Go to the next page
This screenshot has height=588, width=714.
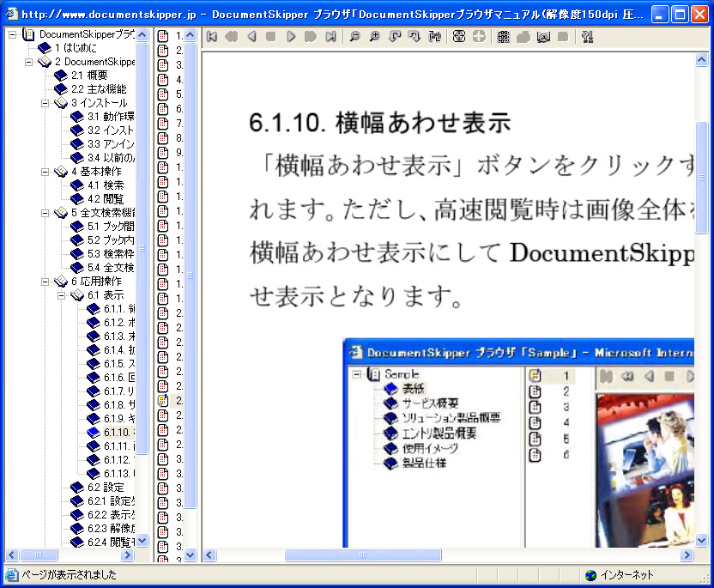(x=291, y=36)
